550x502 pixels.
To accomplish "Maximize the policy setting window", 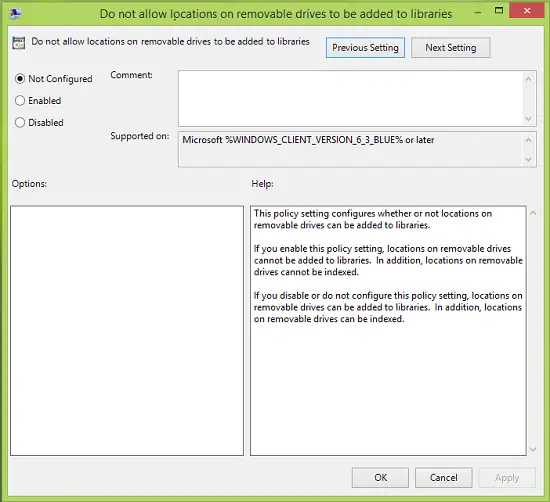I will pos(499,11).
